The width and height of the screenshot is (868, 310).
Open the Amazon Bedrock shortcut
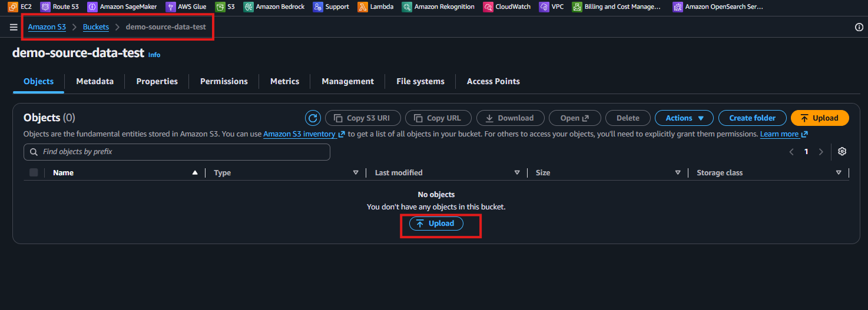pyautogui.click(x=274, y=7)
